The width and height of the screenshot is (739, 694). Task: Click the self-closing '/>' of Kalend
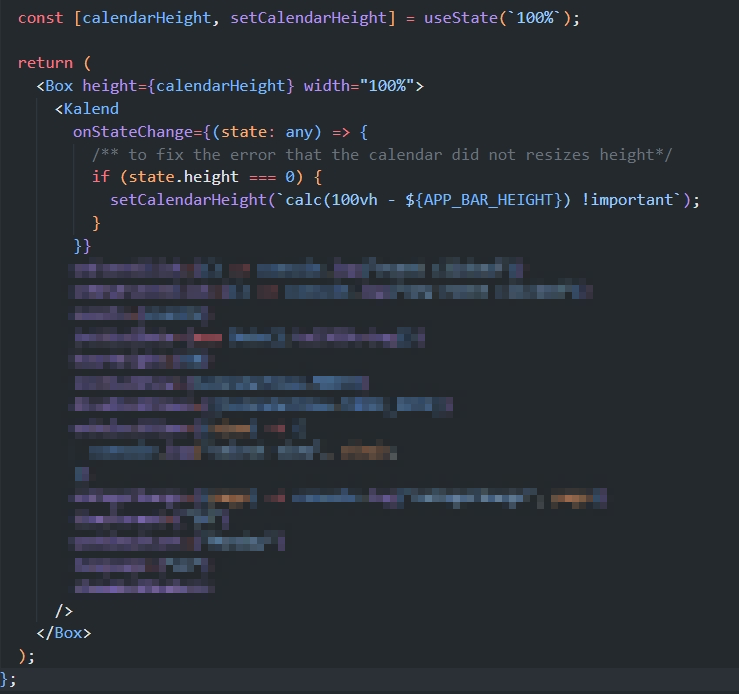pyautogui.click(x=64, y=611)
